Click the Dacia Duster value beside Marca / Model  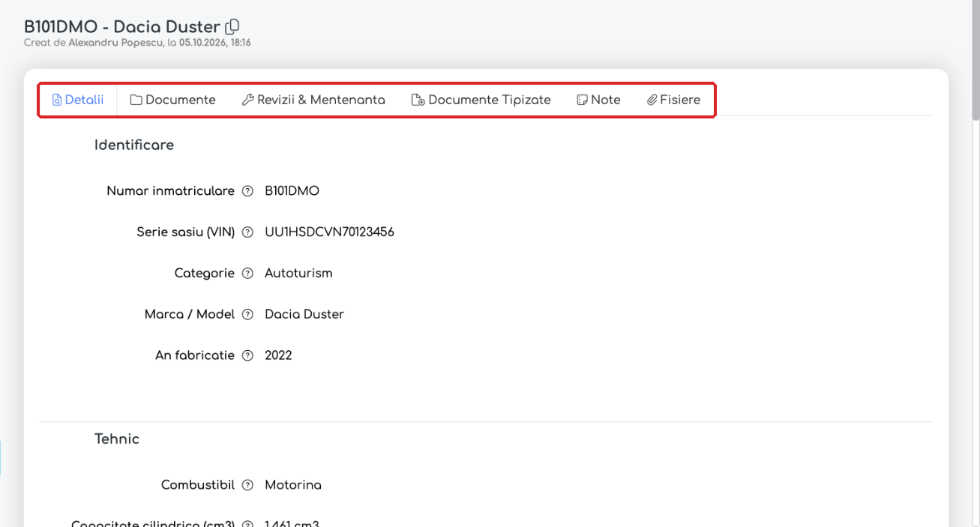304,315
